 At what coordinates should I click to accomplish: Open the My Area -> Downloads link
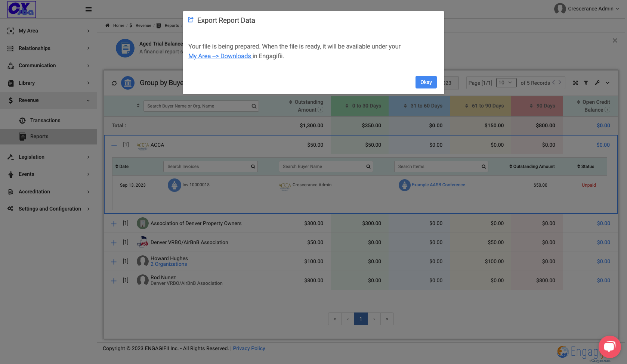[220, 56]
